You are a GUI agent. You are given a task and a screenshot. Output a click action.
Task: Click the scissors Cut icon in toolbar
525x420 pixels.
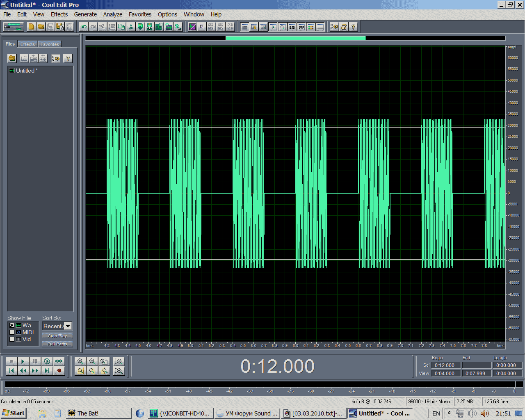(x=131, y=27)
